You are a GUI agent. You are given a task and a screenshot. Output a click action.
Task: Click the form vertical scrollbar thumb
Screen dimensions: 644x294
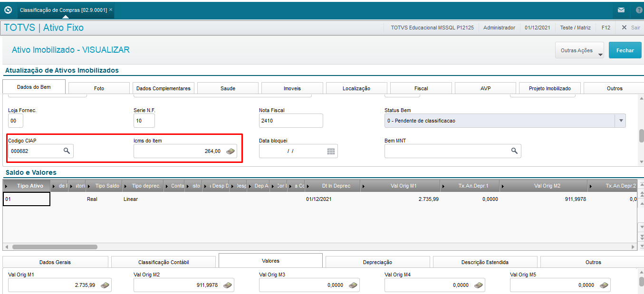pos(641,135)
